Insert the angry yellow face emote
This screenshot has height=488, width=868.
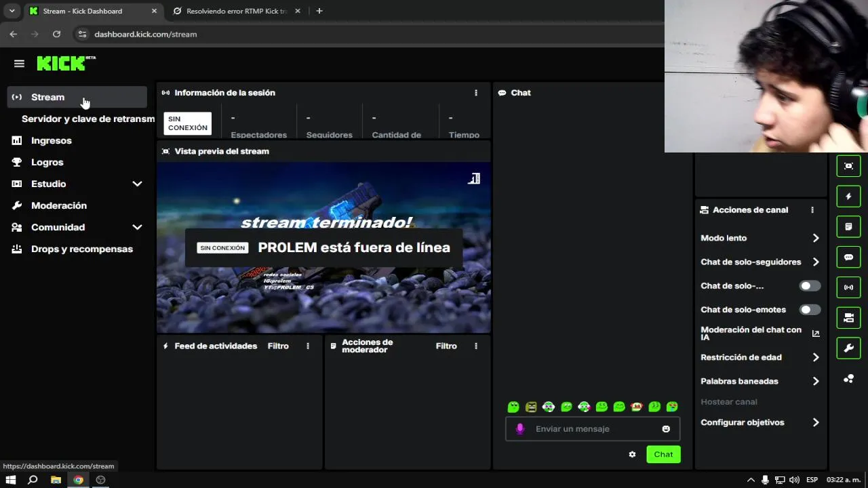531,407
